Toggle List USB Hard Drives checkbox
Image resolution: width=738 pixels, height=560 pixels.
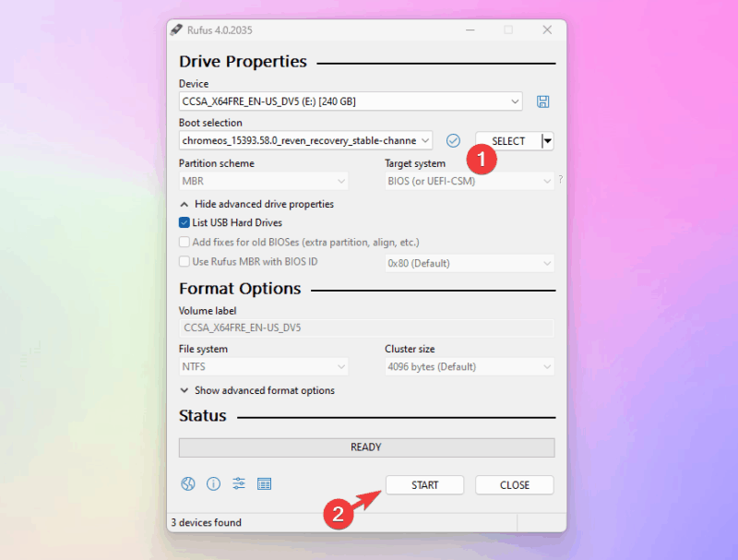184,222
